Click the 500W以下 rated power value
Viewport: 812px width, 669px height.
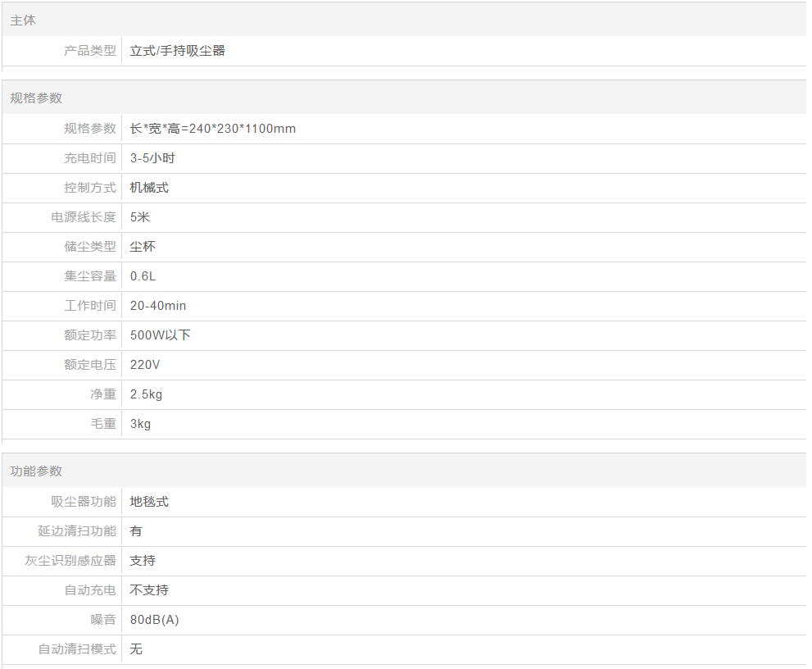161,335
